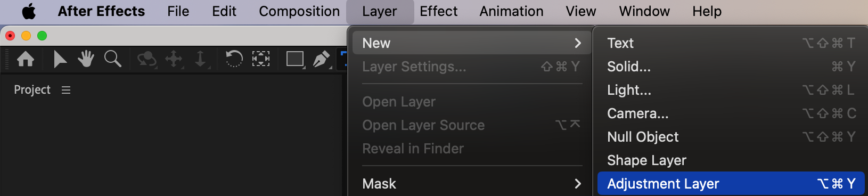The image size is (868, 196).
Task: Expand the New submenu arrow
Action: click(578, 43)
